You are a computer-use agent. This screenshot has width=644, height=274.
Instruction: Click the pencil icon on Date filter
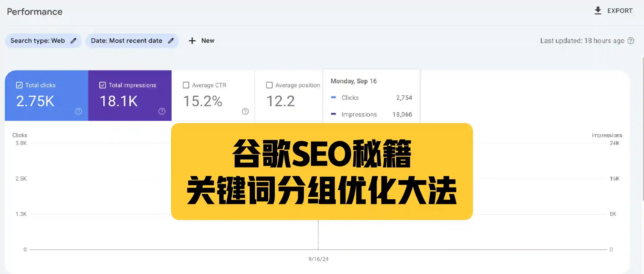coord(171,41)
